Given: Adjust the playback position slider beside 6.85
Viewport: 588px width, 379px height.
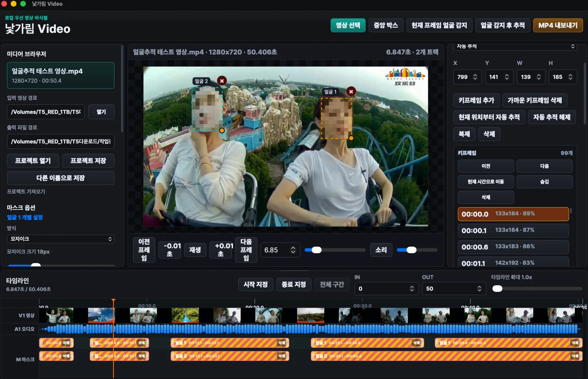Looking at the screenshot, I should click(335, 250).
